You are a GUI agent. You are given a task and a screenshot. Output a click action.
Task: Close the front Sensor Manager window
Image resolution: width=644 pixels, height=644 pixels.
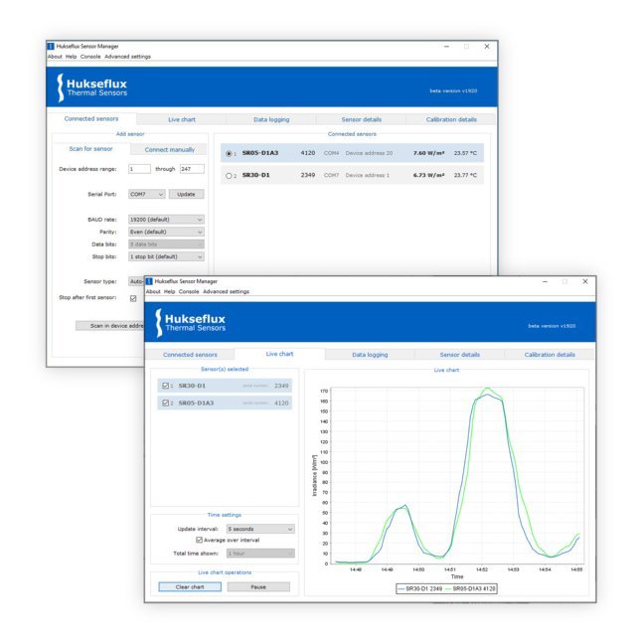click(585, 281)
